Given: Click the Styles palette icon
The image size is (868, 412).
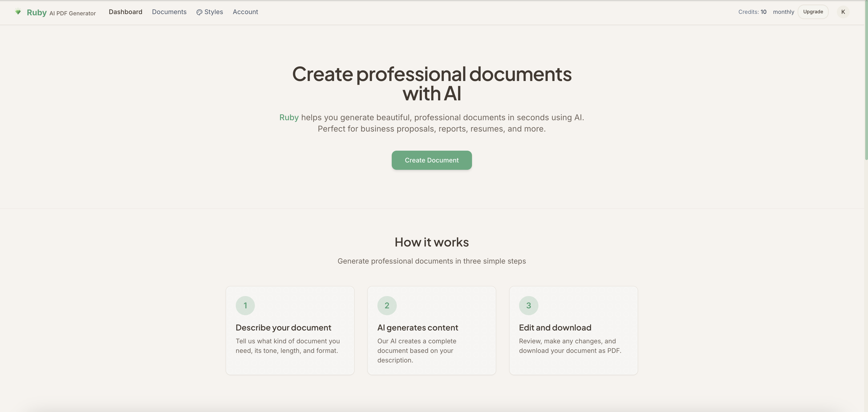Looking at the screenshot, I should click(x=199, y=12).
